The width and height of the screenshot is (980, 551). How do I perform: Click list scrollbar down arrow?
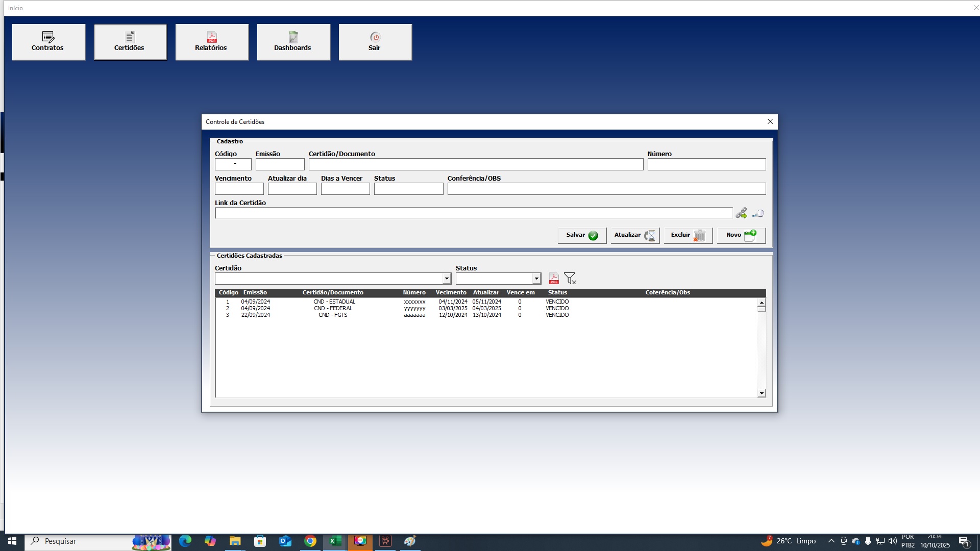point(762,393)
